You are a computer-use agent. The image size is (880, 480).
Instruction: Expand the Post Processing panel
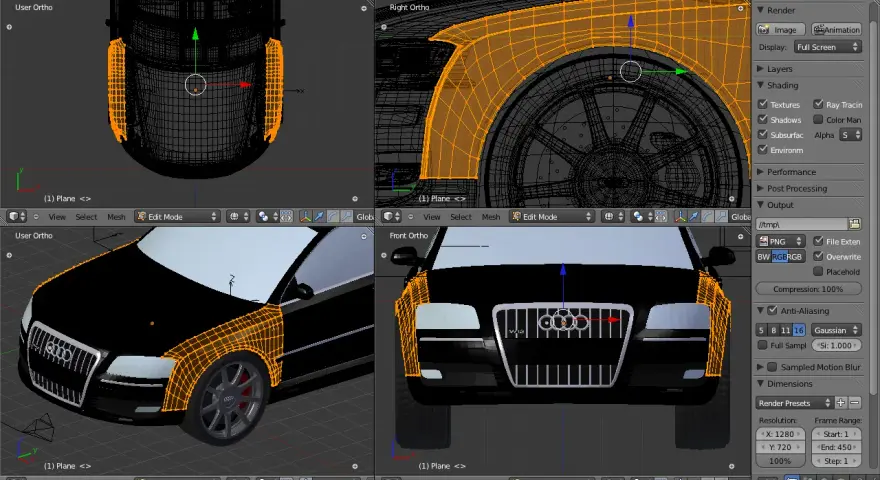pyautogui.click(x=760, y=189)
